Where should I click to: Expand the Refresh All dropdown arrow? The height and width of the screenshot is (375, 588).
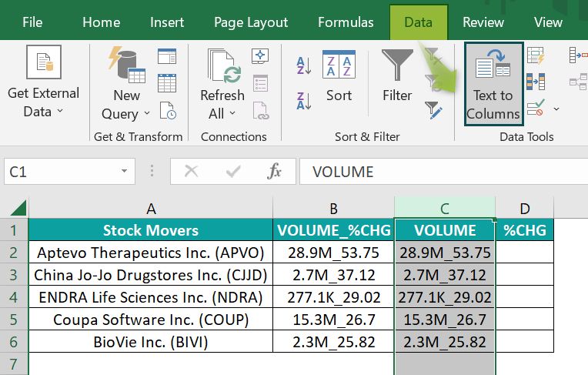click(232, 113)
